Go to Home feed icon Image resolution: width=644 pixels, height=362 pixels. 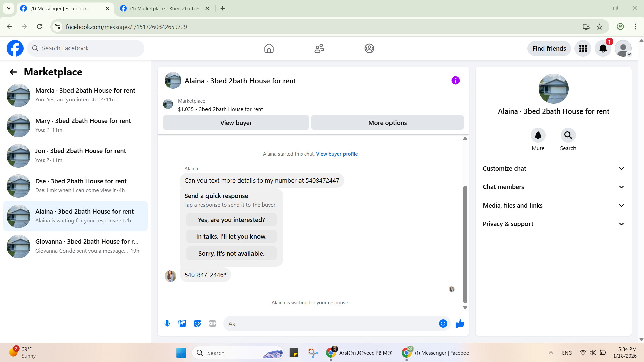point(269,48)
